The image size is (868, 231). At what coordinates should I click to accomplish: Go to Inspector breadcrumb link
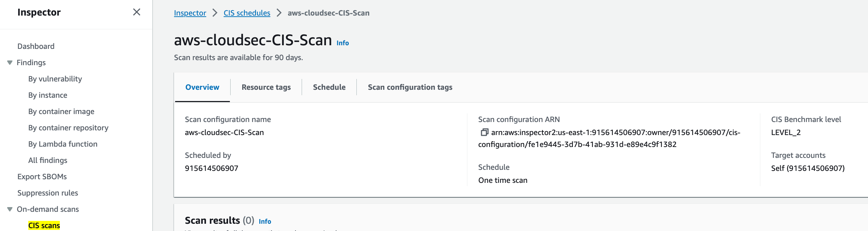pos(190,13)
